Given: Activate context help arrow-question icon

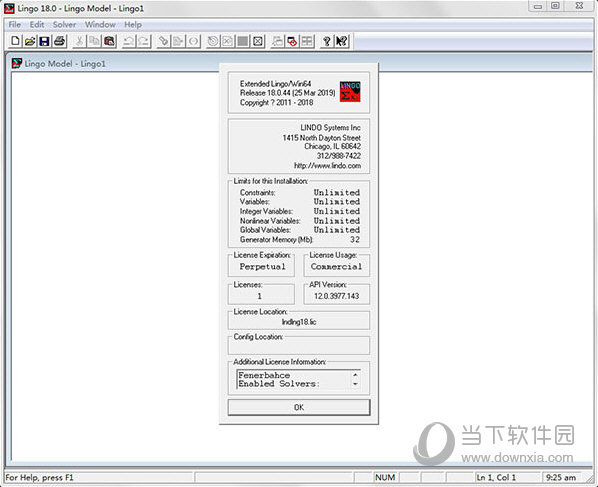Looking at the screenshot, I should coord(342,41).
